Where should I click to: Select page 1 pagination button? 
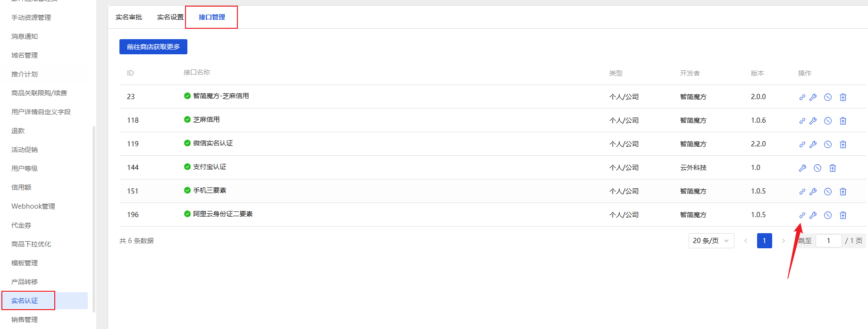(x=765, y=241)
